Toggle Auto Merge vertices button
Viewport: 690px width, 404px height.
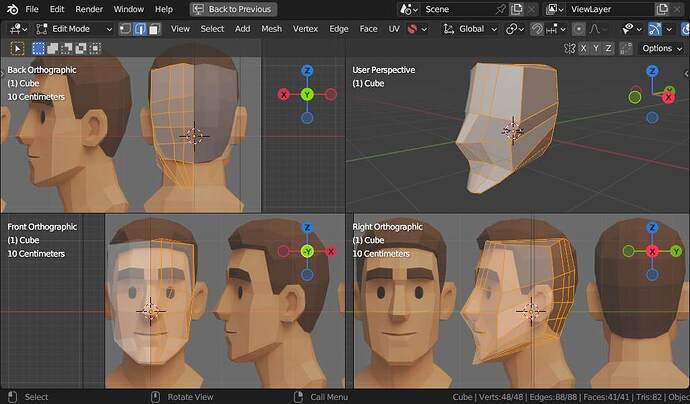tap(626, 48)
